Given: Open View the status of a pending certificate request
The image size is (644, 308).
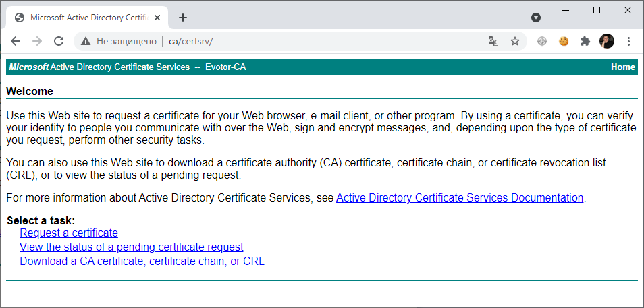Looking at the screenshot, I should [x=132, y=247].
